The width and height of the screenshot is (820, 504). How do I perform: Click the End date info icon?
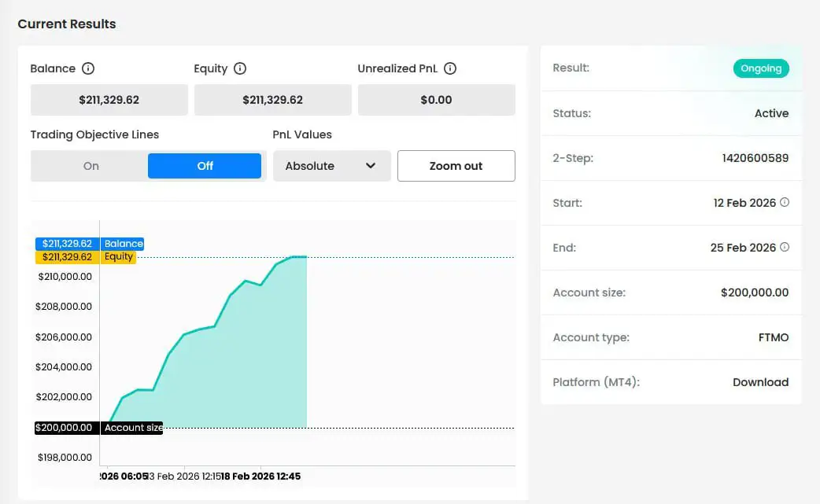pyautogui.click(x=784, y=247)
